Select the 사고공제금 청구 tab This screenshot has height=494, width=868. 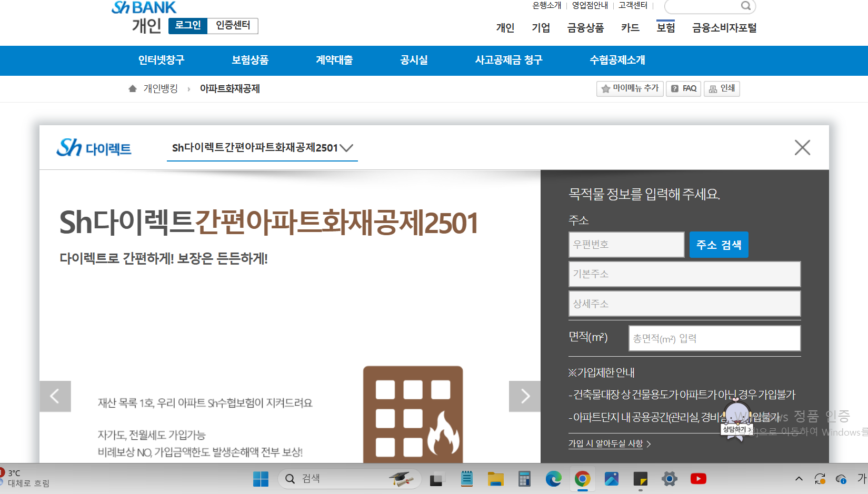coord(508,60)
